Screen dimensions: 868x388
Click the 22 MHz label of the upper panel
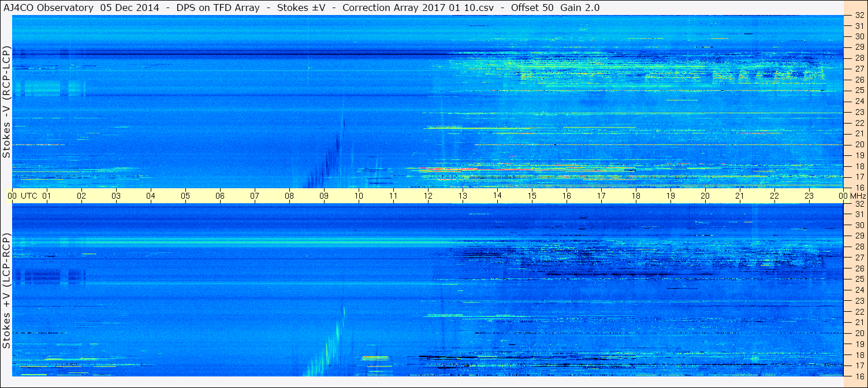859,123
